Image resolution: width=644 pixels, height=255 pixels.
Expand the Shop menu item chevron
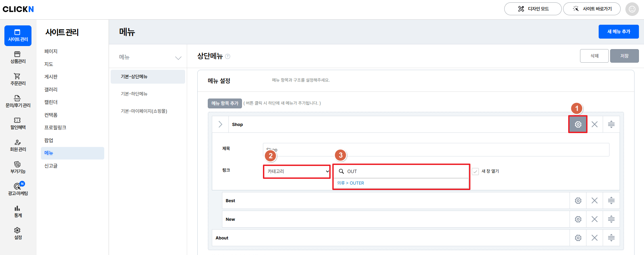coord(220,124)
